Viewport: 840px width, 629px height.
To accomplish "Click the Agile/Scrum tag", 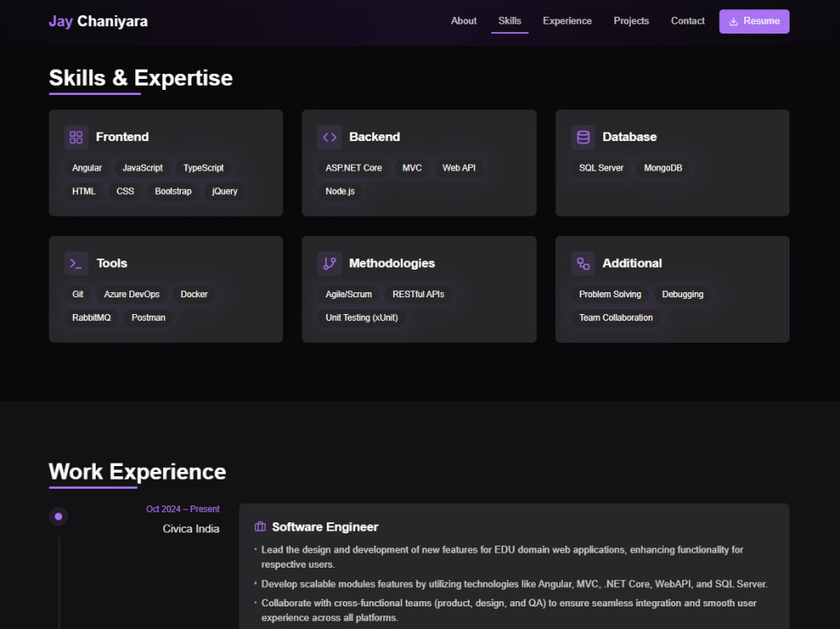I will click(x=349, y=294).
